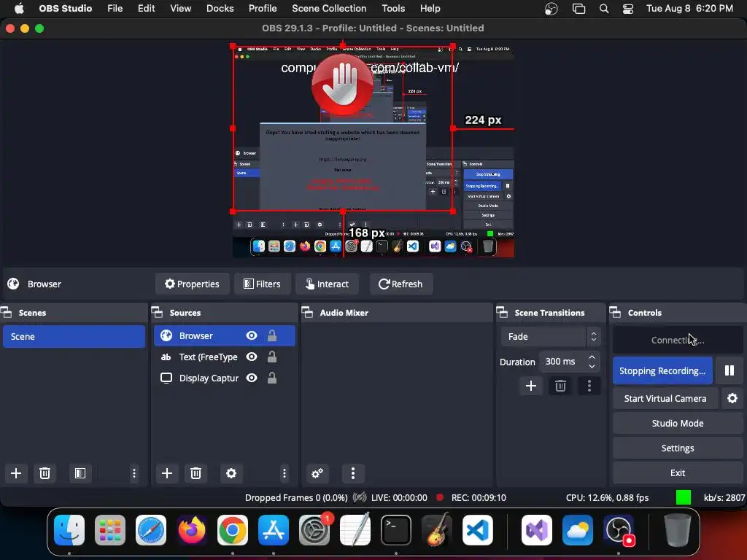Decrease transition duration with down arrow
Viewport: 747px width, 560px height.
tap(592, 366)
